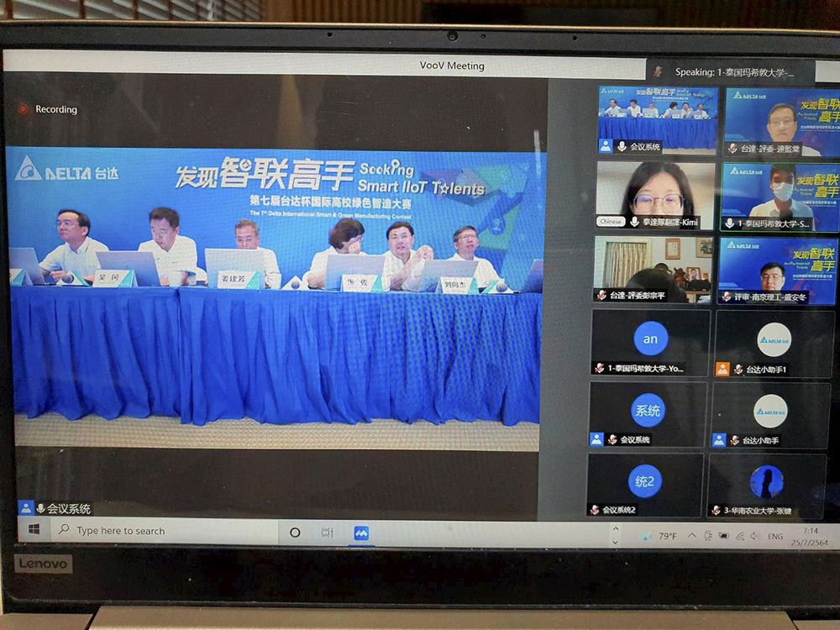The width and height of the screenshot is (840, 630).
Task: Click the 3-华南农业大学-张健 name label
Action: pos(758,511)
